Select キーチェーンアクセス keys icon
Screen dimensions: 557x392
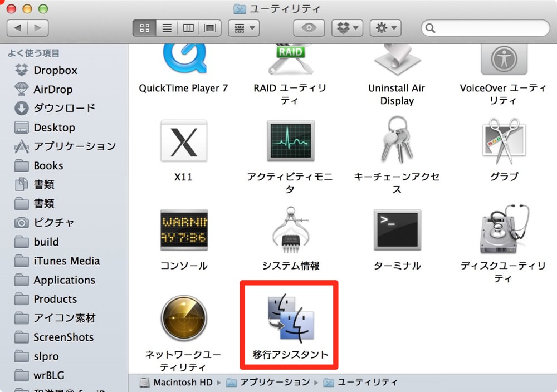pyautogui.click(x=397, y=140)
